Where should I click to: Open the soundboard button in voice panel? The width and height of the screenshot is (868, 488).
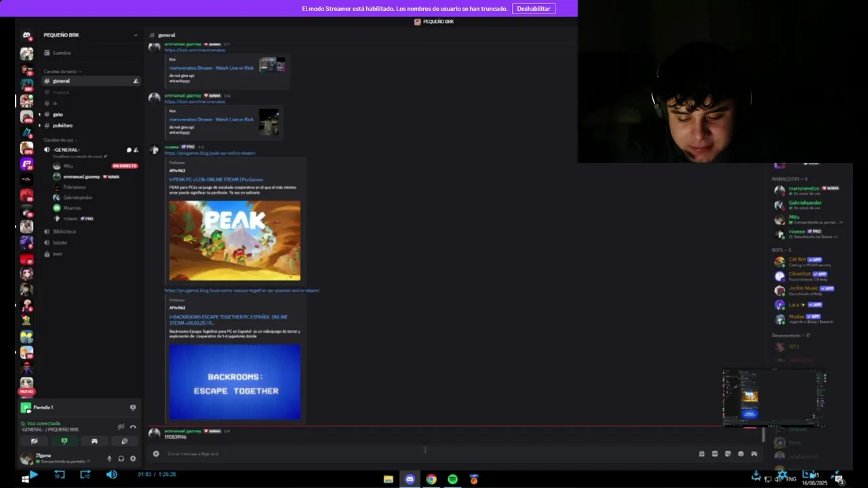tap(124, 441)
